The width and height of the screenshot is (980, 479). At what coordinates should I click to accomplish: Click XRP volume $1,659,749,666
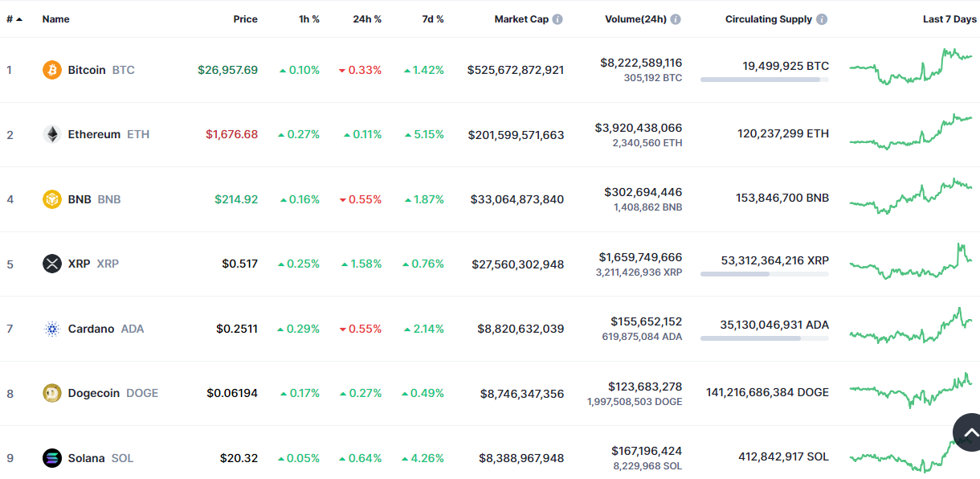pyautogui.click(x=640, y=257)
